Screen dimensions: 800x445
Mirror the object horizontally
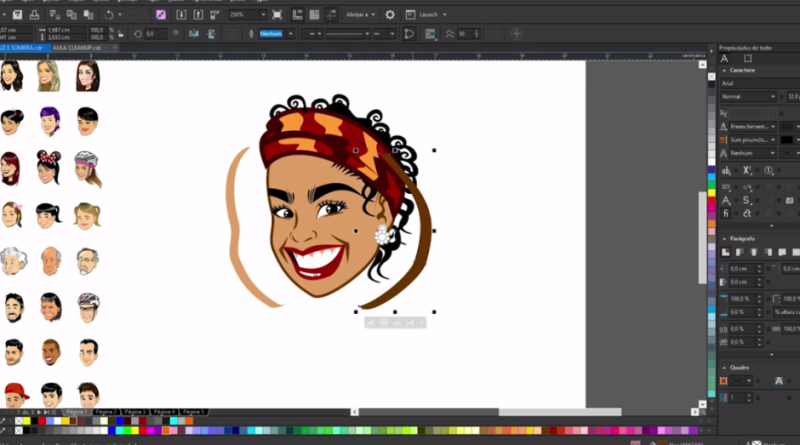coord(194,34)
